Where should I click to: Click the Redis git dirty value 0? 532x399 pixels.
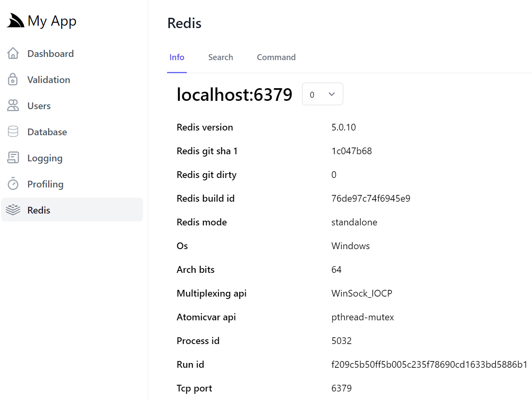click(334, 175)
